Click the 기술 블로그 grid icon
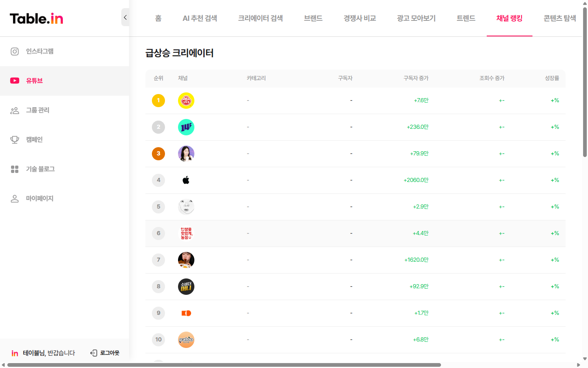 (x=15, y=169)
